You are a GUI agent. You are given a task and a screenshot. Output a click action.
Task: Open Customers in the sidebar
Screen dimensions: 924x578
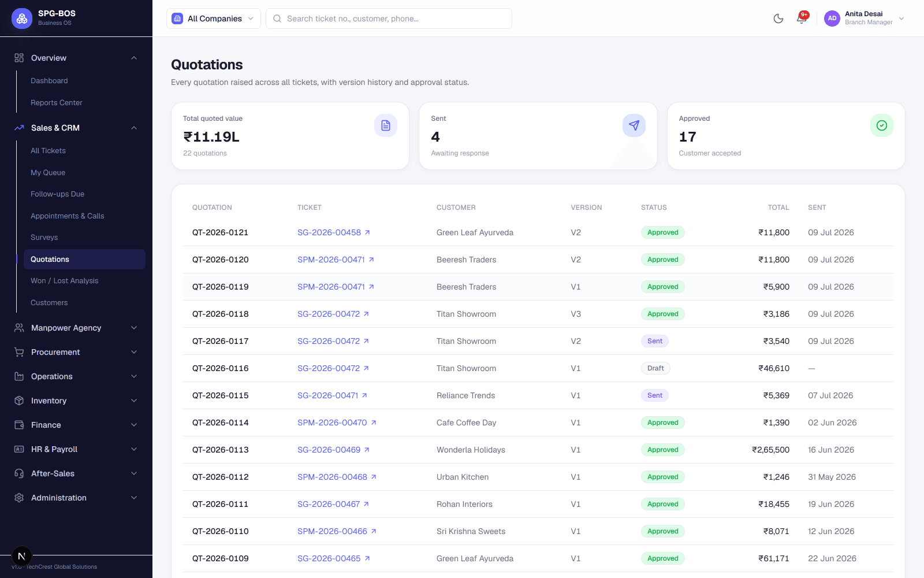pyautogui.click(x=84, y=303)
